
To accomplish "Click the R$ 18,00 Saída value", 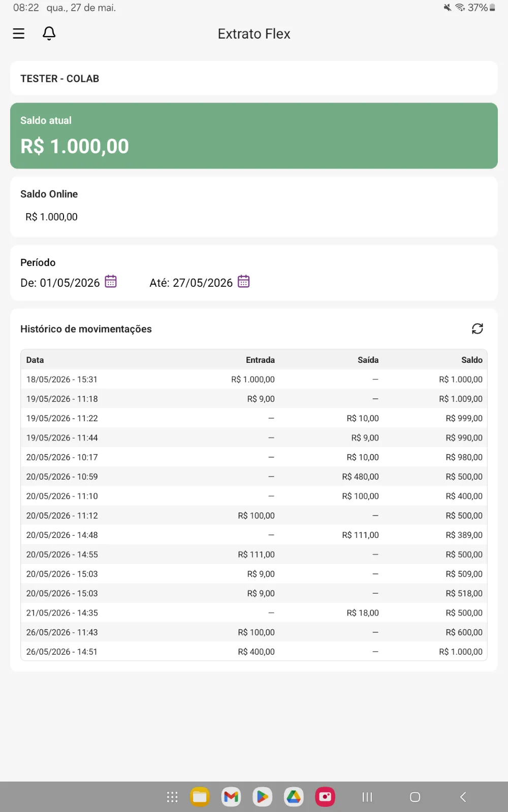I will (x=363, y=613).
